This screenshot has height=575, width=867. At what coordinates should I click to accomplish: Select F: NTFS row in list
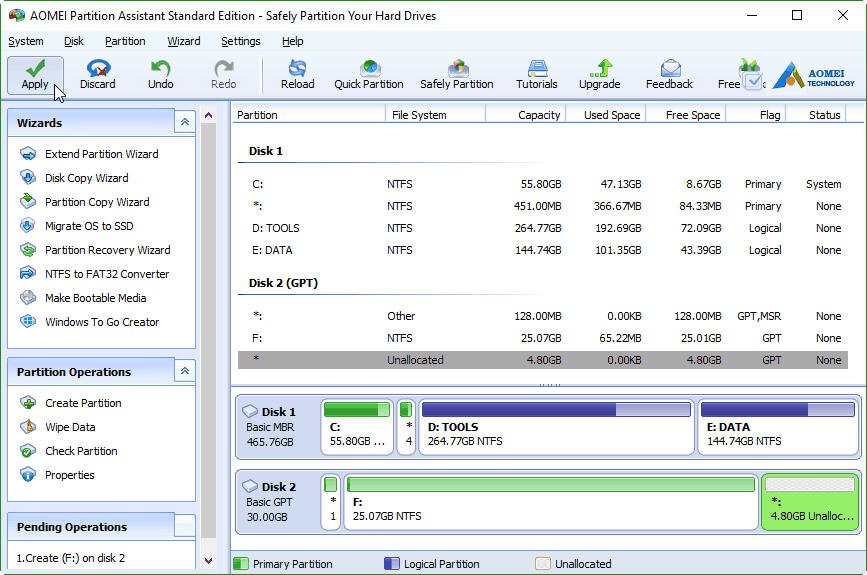tap(542, 338)
